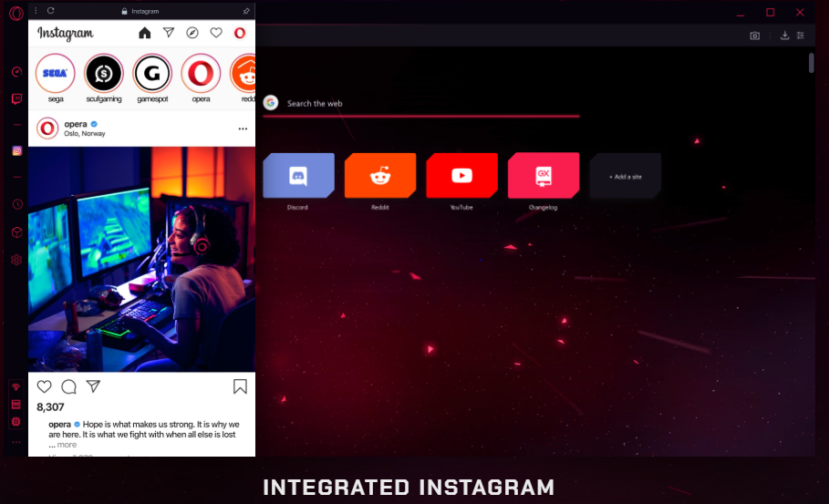Image resolution: width=829 pixels, height=504 pixels.
Task: Click the Search the web field
Action: click(x=420, y=104)
